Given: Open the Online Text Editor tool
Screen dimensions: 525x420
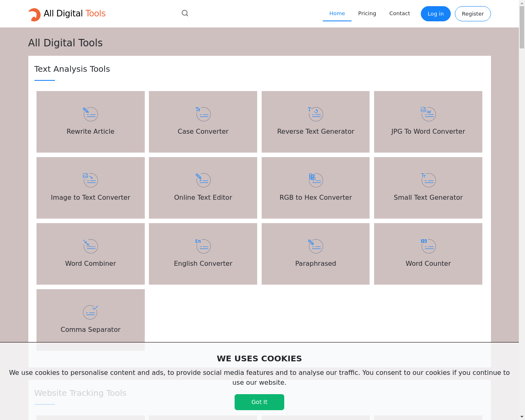Looking at the screenshot, I should (x=203, y=188).
